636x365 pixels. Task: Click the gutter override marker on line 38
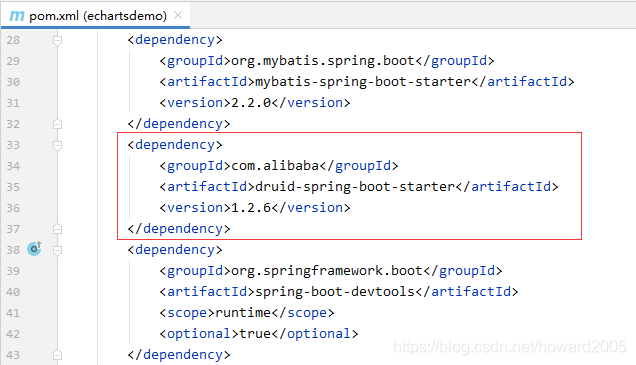tap(34, 249)
